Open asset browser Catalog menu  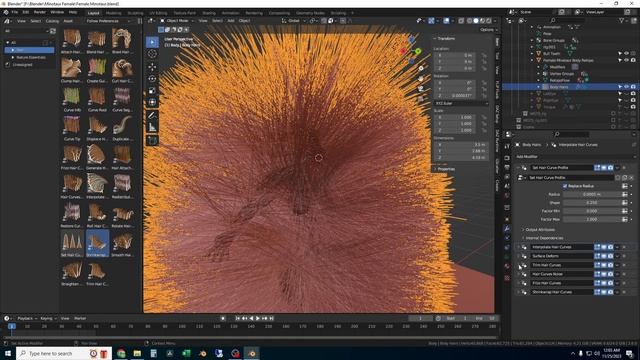coord(52,21)
